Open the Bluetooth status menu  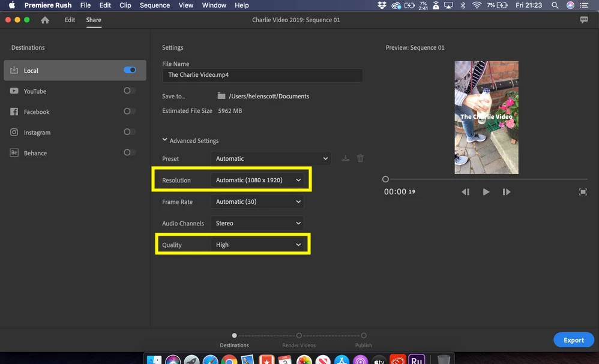(463, 5)
